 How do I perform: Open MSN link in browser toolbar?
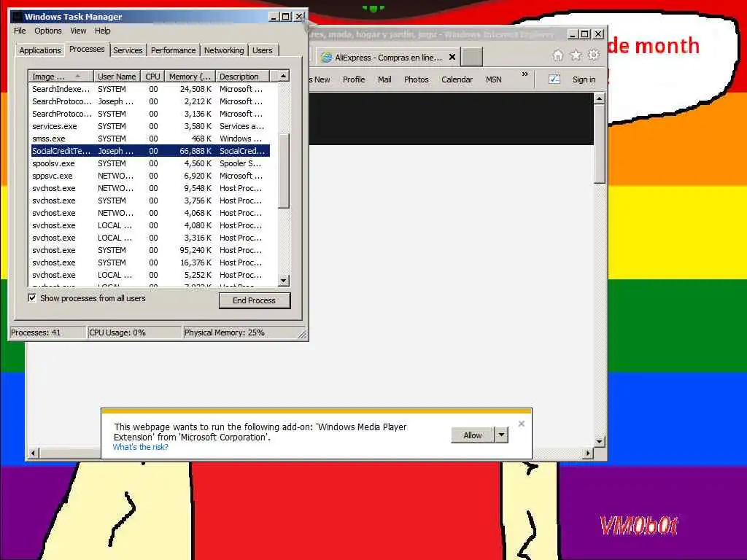[x=494, y=79]
